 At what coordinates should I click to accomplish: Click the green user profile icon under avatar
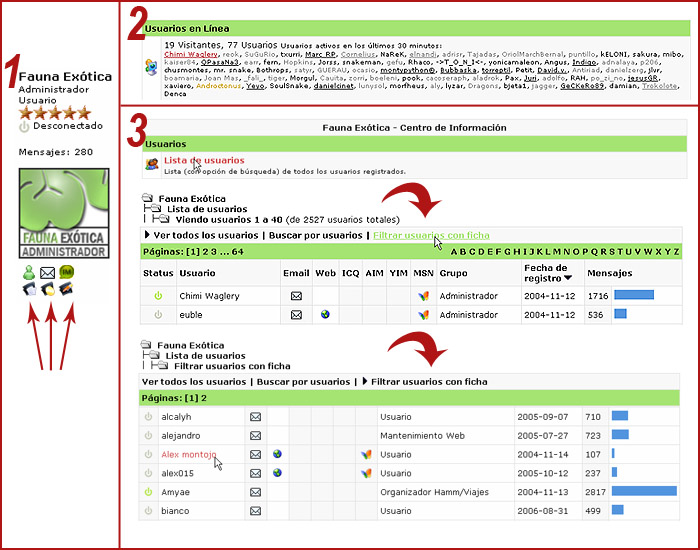(28, 272)
